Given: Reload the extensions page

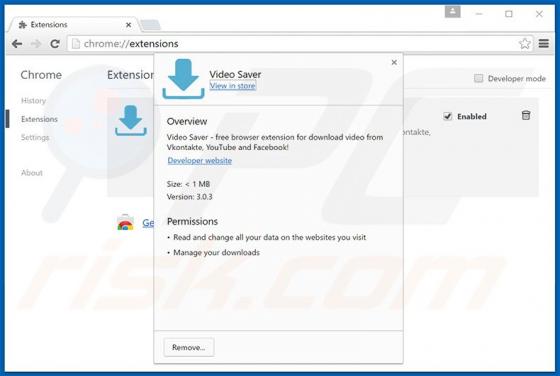Looking at the screenshot, I should coord(55,44).
